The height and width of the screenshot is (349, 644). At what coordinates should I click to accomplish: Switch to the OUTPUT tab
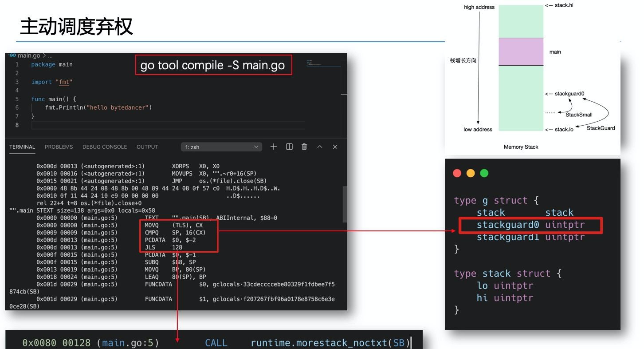coord(147,147)
